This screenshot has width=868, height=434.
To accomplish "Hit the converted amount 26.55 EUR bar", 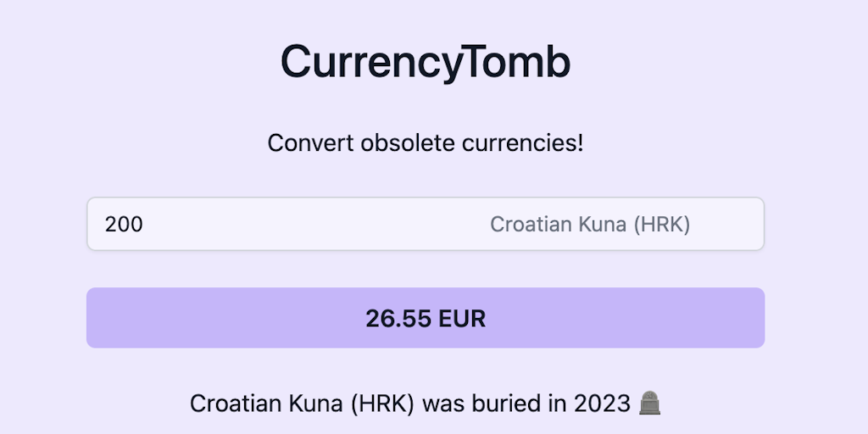I will tap(426, 318).
